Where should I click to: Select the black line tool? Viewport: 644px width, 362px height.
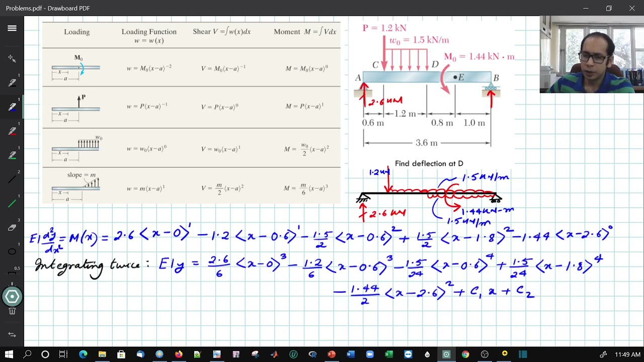(12, 179)
